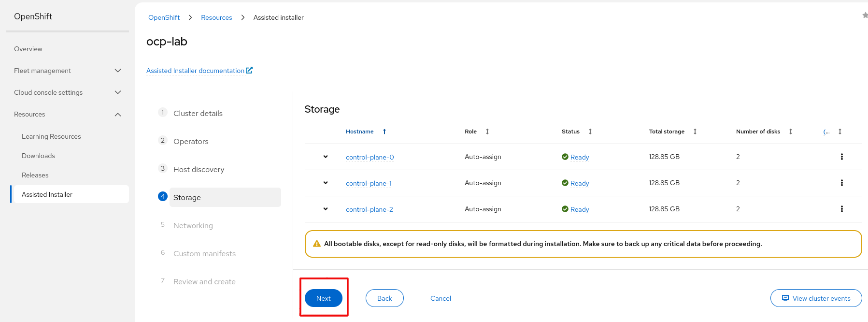Click external link icon beside documentation link

249,70
